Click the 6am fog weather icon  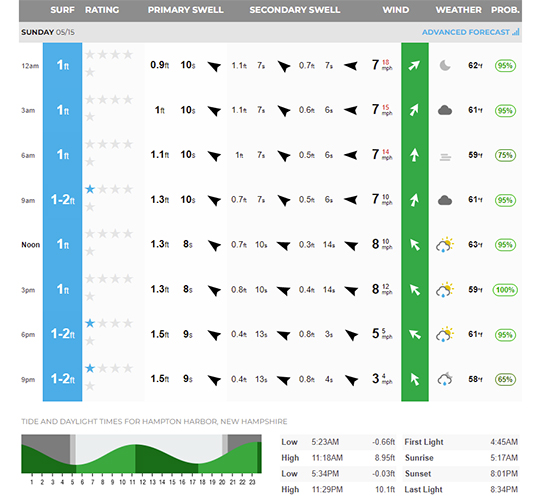click(x=445, y=157)
